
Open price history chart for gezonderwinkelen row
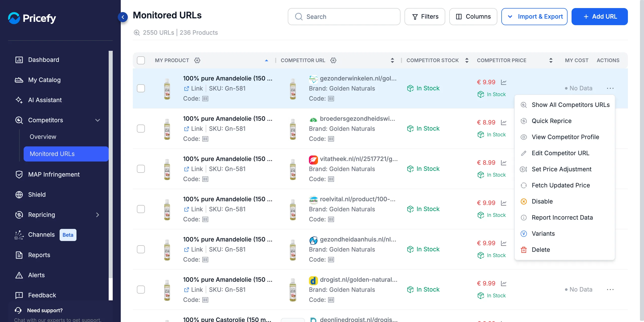(504, 82)
